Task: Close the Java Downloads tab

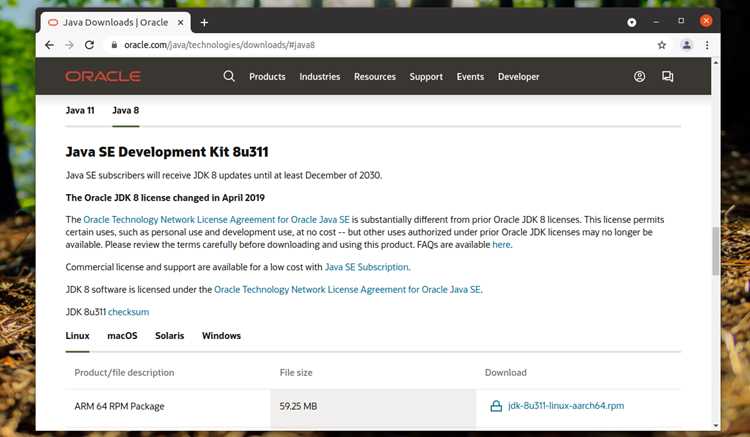Action: (x=180, y=22)
